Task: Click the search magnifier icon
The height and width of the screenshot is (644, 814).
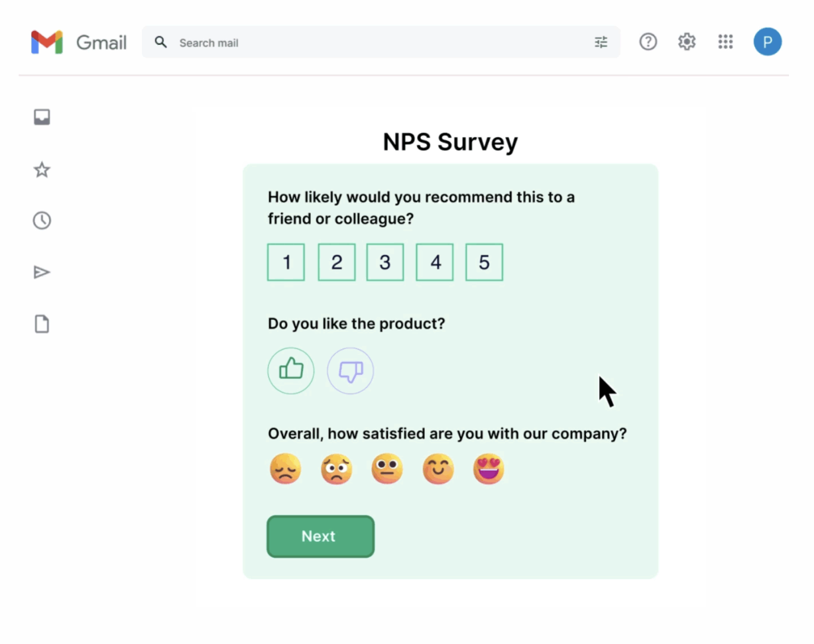Action: [160, 42]
